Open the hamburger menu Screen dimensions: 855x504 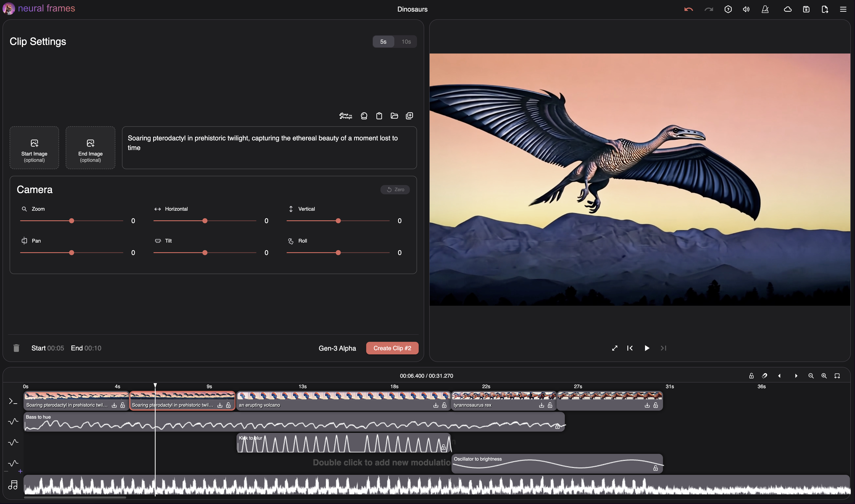pos(843,9)
